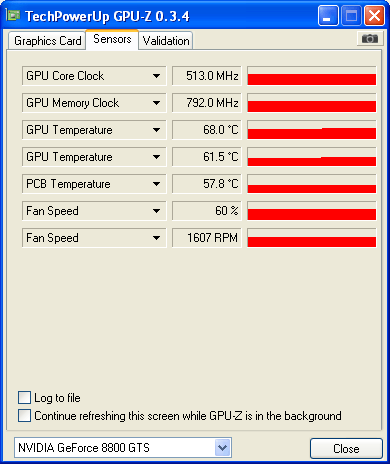Click the Close button
390x464 pixels.
coord(346,448)
